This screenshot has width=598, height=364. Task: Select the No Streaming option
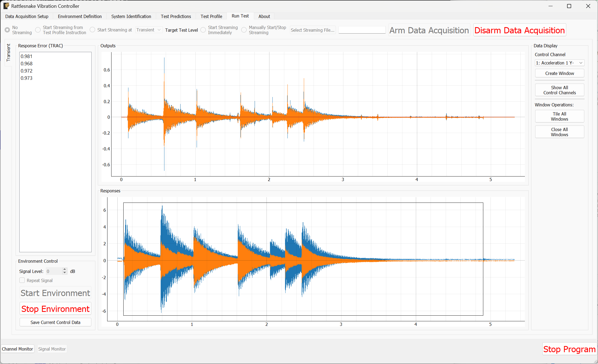(7, 30)
